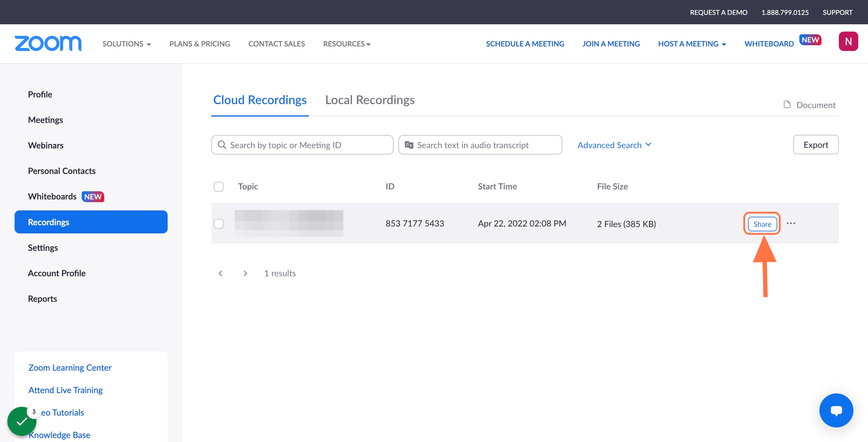This screenshot has width=868, height=442.
Task: Click Join a Meeting link
Action: [x=611, y=44]
